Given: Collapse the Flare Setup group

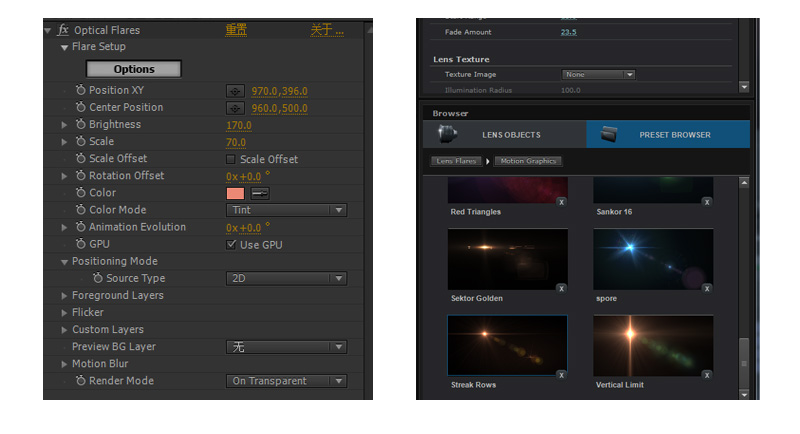Looking at the screenshot, I should point(64,47).
